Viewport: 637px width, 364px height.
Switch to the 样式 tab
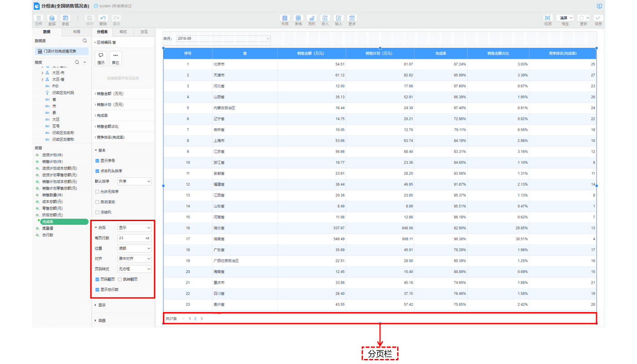pos(123,32)
